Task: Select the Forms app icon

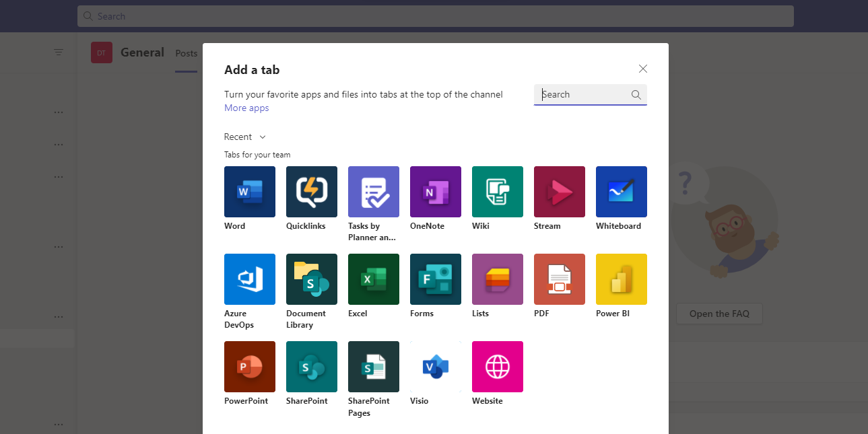Action: tap(436, 279)
